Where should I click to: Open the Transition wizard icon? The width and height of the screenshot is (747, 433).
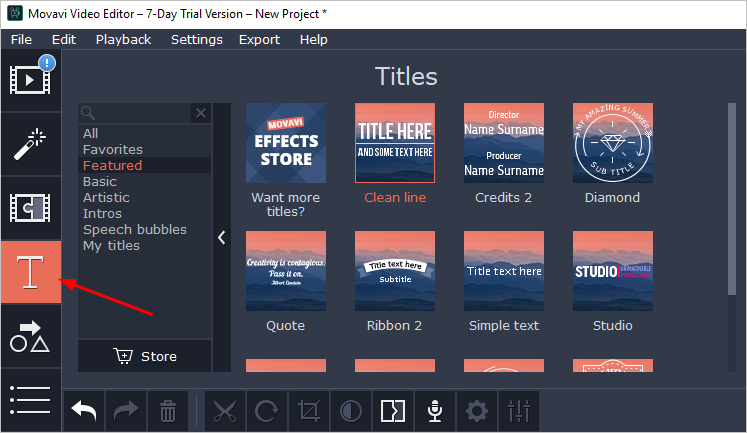pos(393,411)
